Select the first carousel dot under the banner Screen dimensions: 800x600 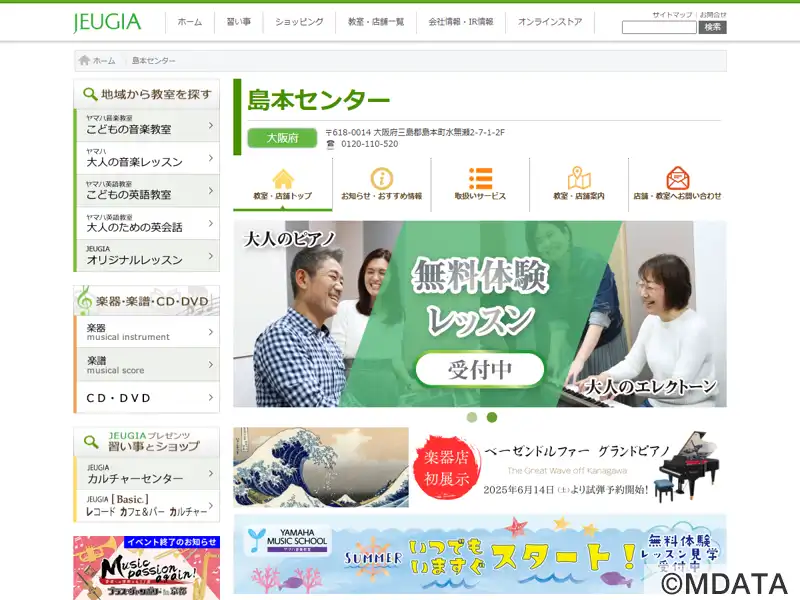472,417
